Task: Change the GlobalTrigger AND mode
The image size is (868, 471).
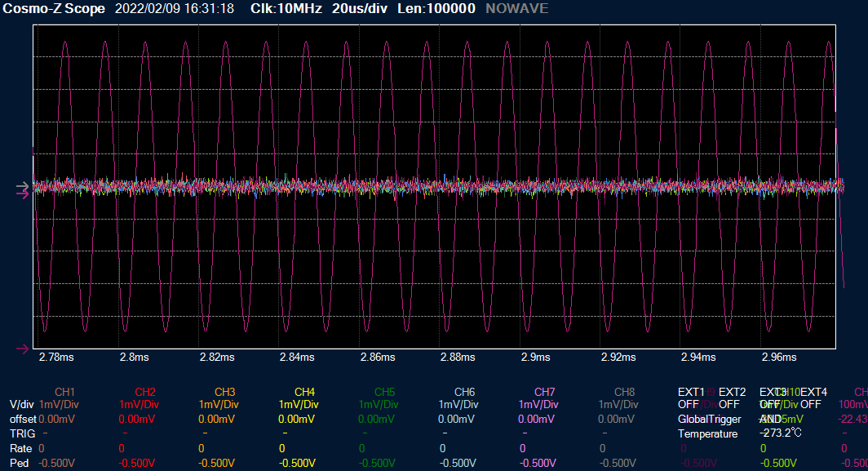Action: pos(771,419)
